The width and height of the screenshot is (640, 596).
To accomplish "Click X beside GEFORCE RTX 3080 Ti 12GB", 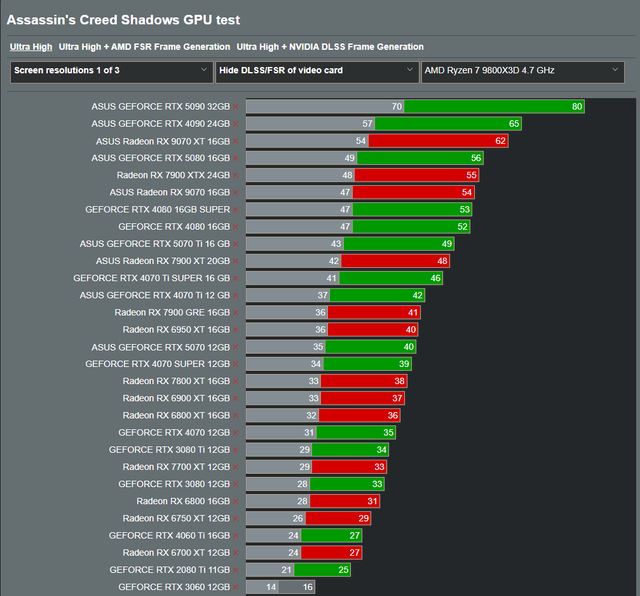I will 236,450.
